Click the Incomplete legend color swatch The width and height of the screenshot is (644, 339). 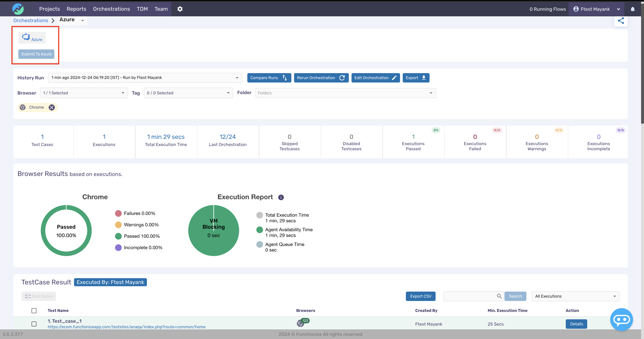point(118,248)
